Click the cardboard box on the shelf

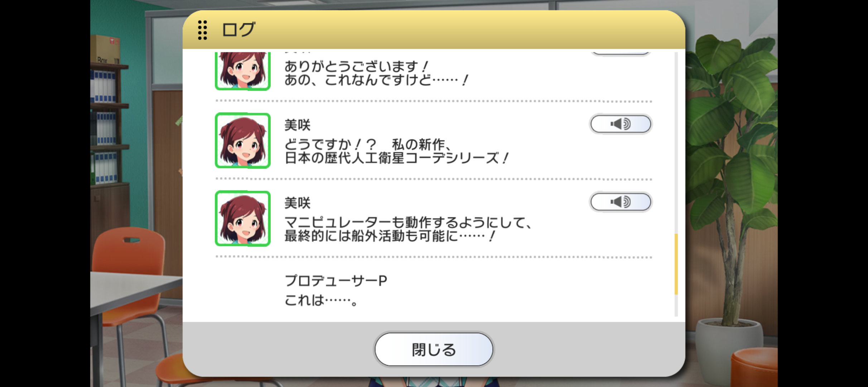click(x=105, y=49)
